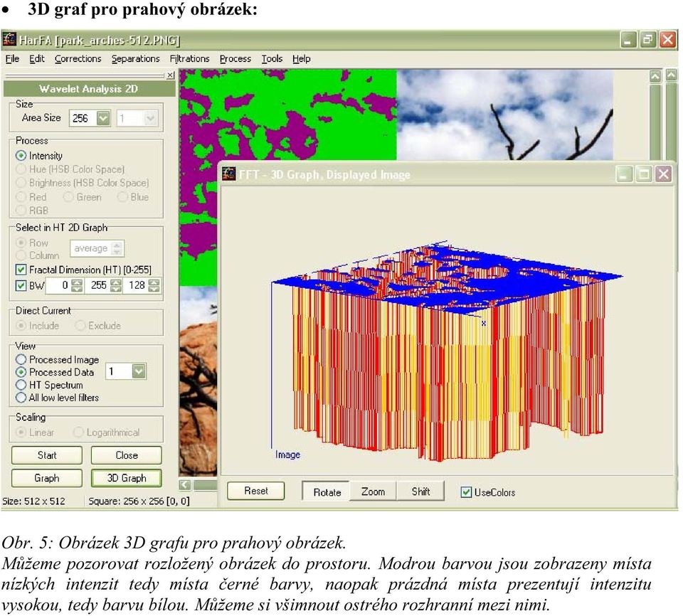The image size is (683, 616).
Task: Click the left scroll arrow below the image
Action: [185, 484]
